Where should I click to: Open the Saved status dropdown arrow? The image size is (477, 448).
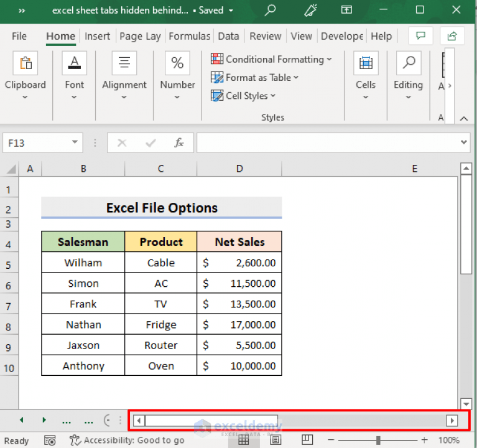click(231, 11)
